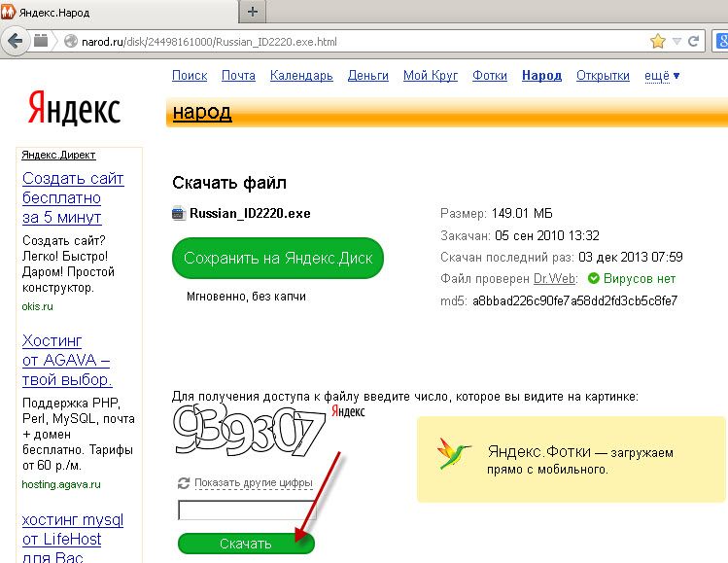Image resolution: width=728 pixels, height=563 pixels.
Task: Open the Dr.Web link
Action: [554, 279]
